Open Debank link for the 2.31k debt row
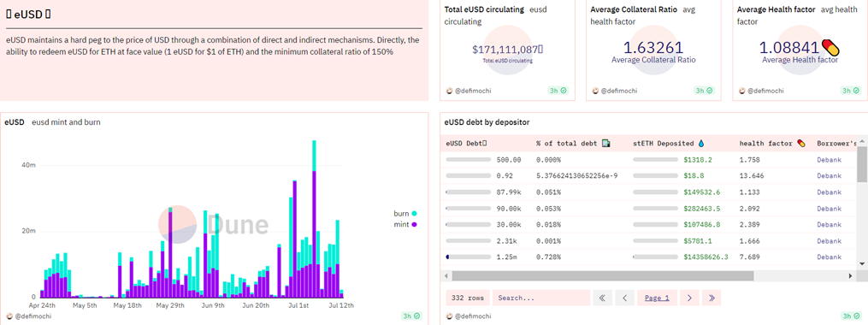Screen dimensions: 868x325 830,241
